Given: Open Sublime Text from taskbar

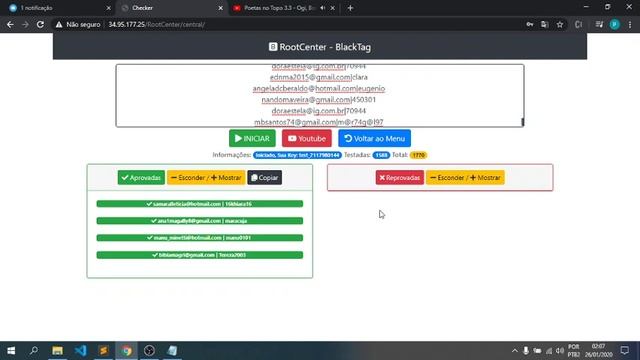Looking at the screenshot, I should (x=103, y=351).
